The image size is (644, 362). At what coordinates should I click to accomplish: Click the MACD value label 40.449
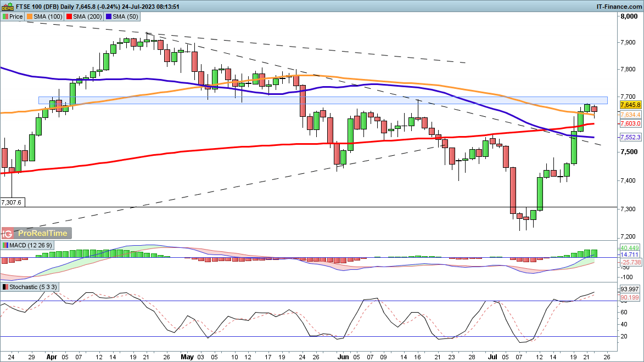(630, 248)
